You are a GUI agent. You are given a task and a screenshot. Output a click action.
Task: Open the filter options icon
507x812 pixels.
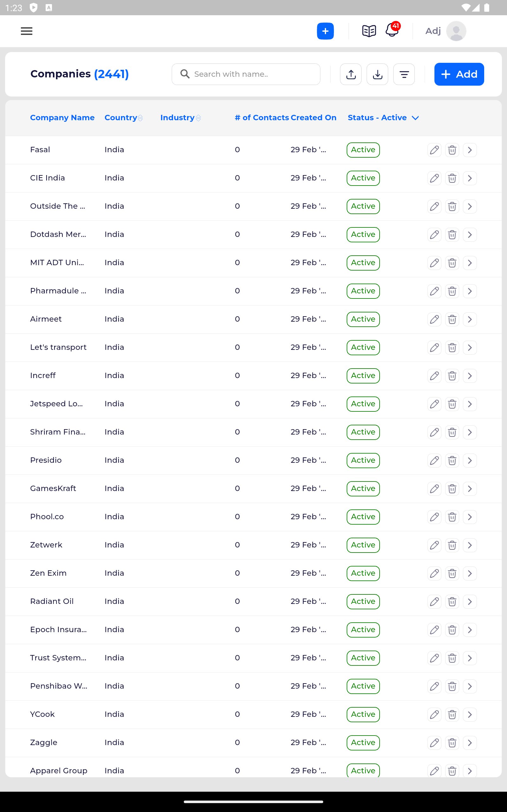(x=404, y=74)
